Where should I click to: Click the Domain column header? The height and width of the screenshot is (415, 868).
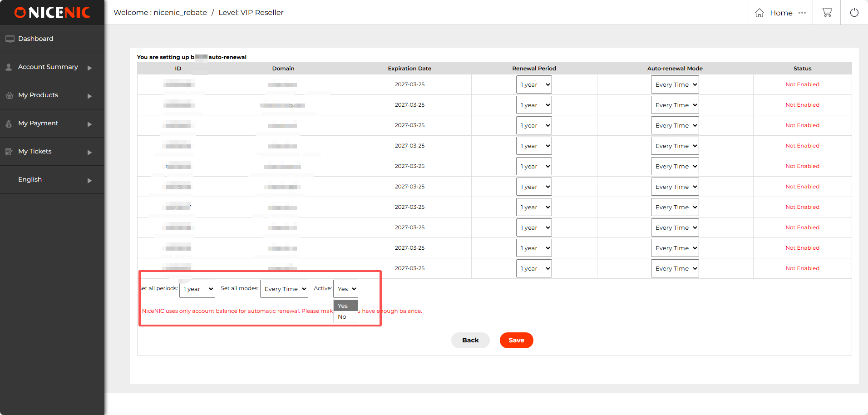pyautogui.click(x=283, y=69)
